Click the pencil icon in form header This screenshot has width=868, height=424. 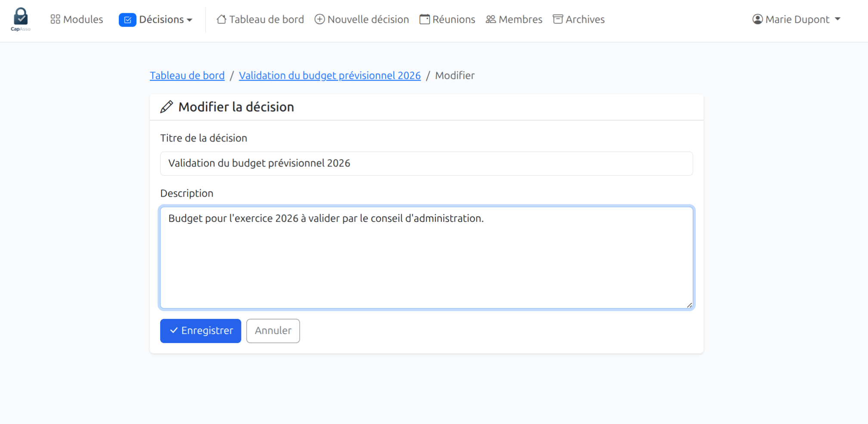pyautogui.click(x=167, y=107)
